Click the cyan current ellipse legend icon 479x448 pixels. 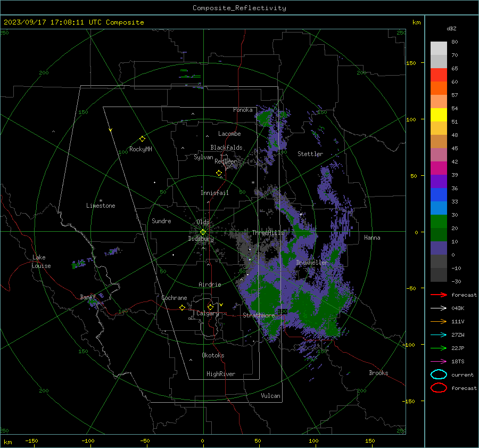point(439,374)
